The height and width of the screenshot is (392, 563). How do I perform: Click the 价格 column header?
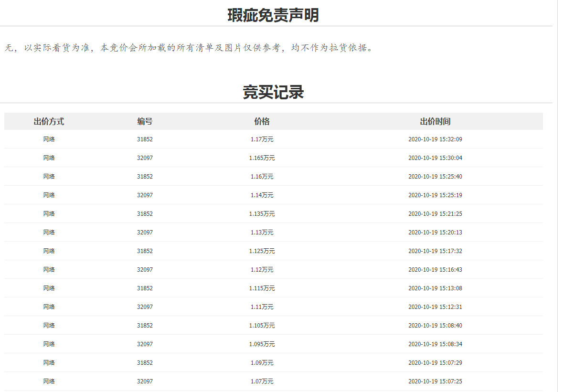262,121
